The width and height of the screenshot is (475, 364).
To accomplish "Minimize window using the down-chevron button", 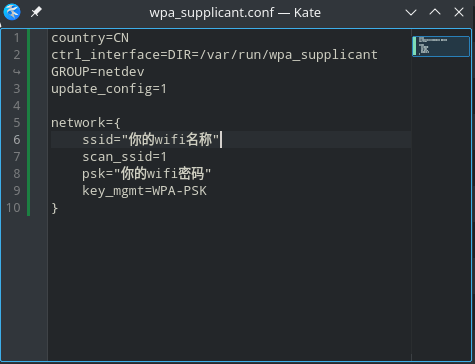I will coord(411,13).
